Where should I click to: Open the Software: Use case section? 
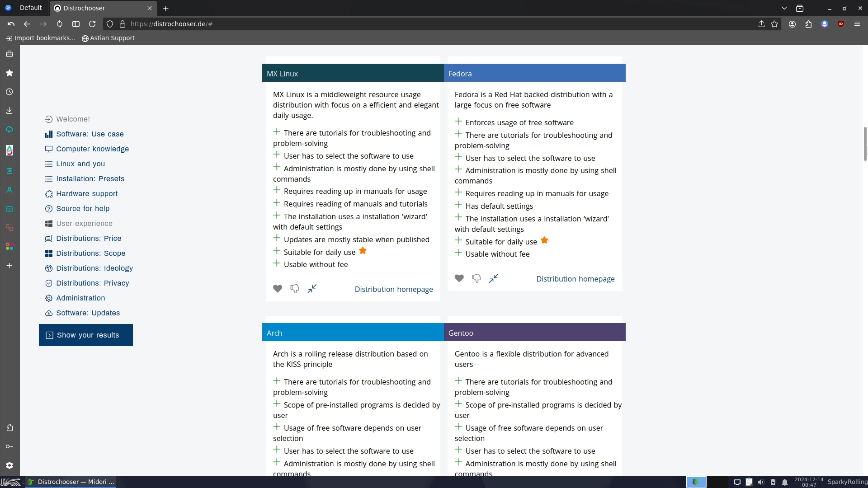(90, 134)
